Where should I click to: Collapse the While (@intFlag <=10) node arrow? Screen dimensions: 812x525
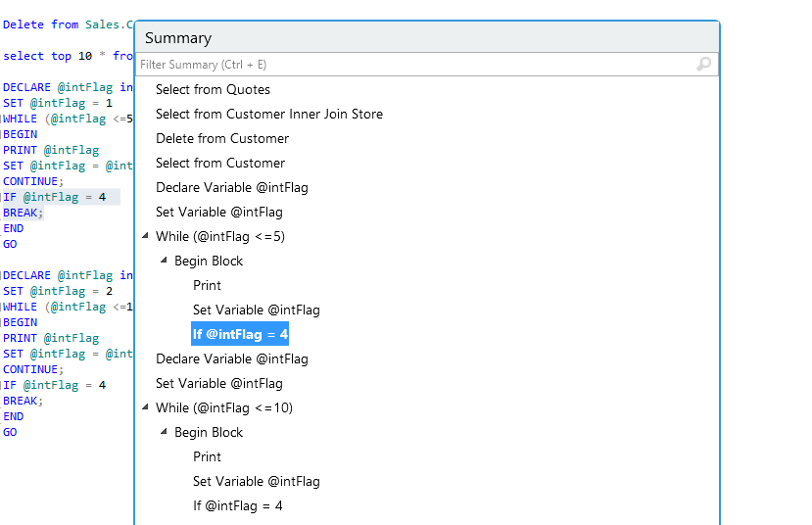point(146,407)
